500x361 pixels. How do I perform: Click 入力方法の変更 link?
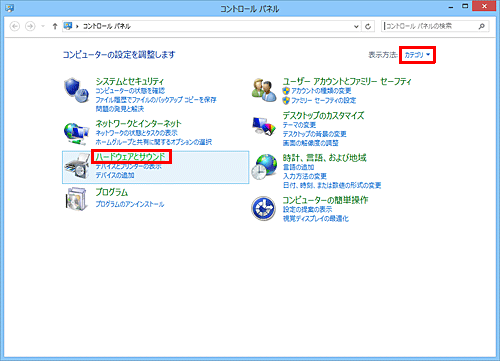(304, 176)
